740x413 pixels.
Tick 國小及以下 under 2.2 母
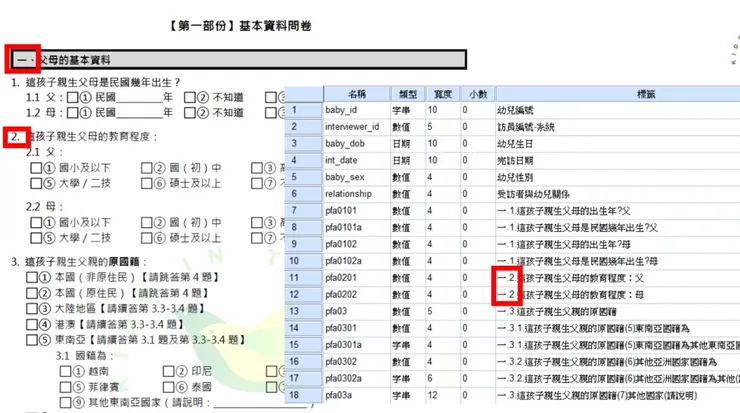36,222
